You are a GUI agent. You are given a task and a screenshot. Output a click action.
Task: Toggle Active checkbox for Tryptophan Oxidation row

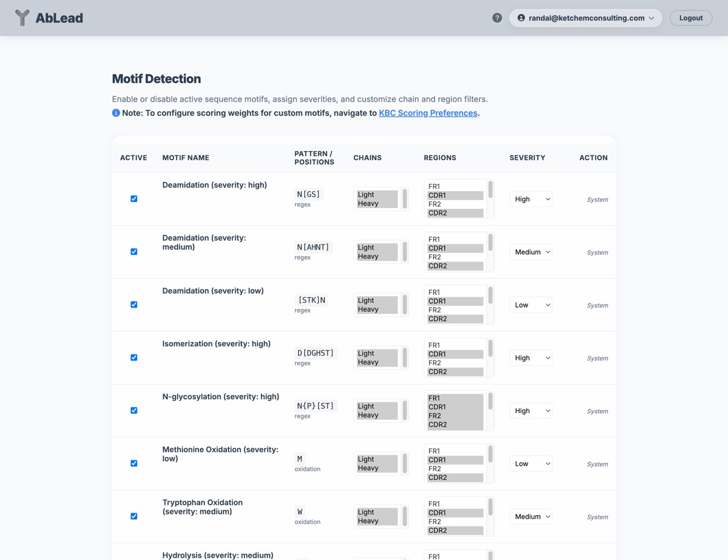point(134,516)
